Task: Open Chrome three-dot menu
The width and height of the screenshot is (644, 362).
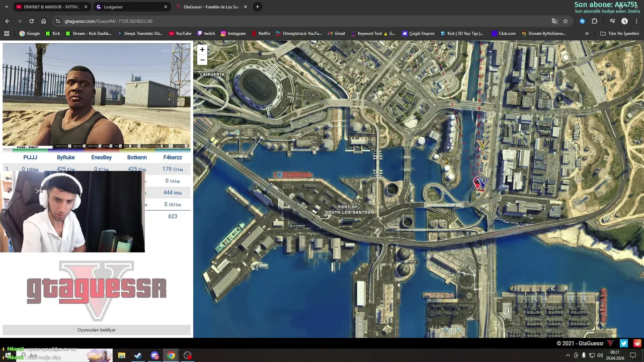Action: (x=636, y=21)
